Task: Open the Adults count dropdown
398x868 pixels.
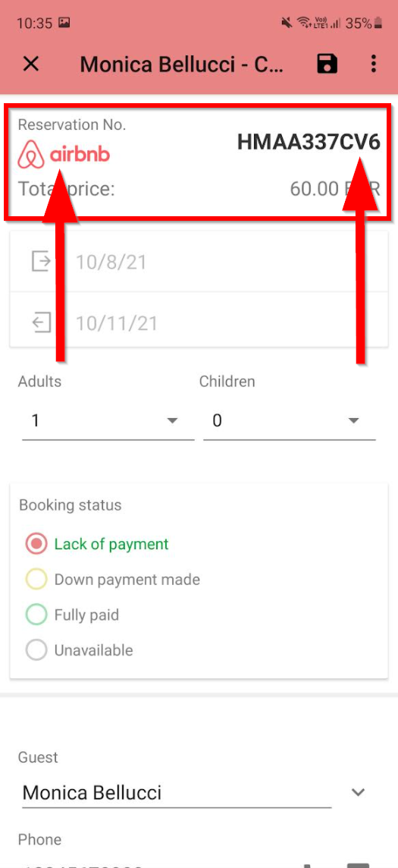Action: click(x=108, y=421)
